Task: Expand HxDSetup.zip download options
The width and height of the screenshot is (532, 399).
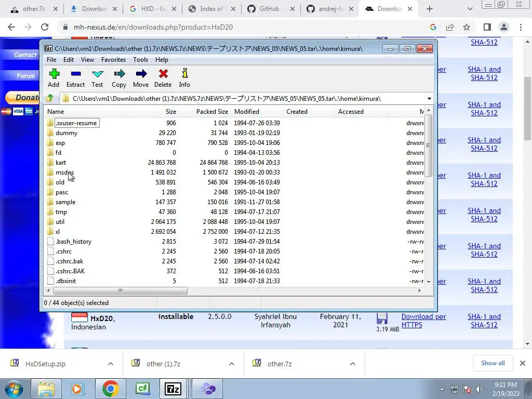Action: click(111, 364)
